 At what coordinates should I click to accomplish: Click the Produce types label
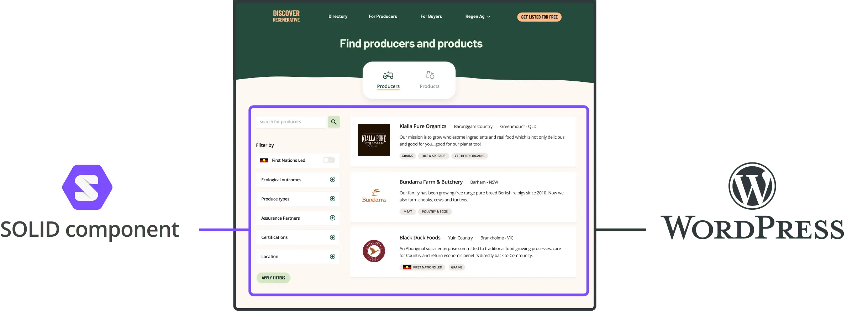coord(275,199)
